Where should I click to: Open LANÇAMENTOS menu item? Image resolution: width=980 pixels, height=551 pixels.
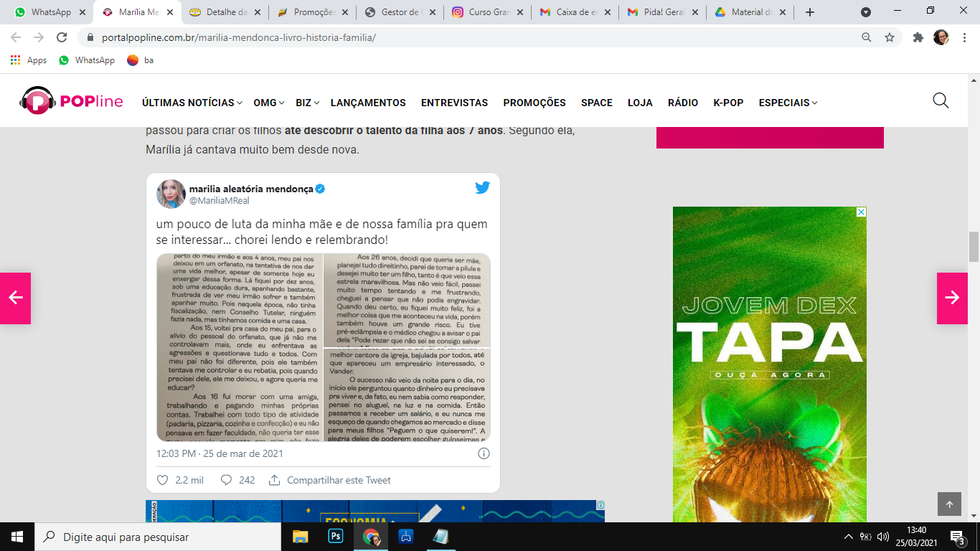coord(368,103)
